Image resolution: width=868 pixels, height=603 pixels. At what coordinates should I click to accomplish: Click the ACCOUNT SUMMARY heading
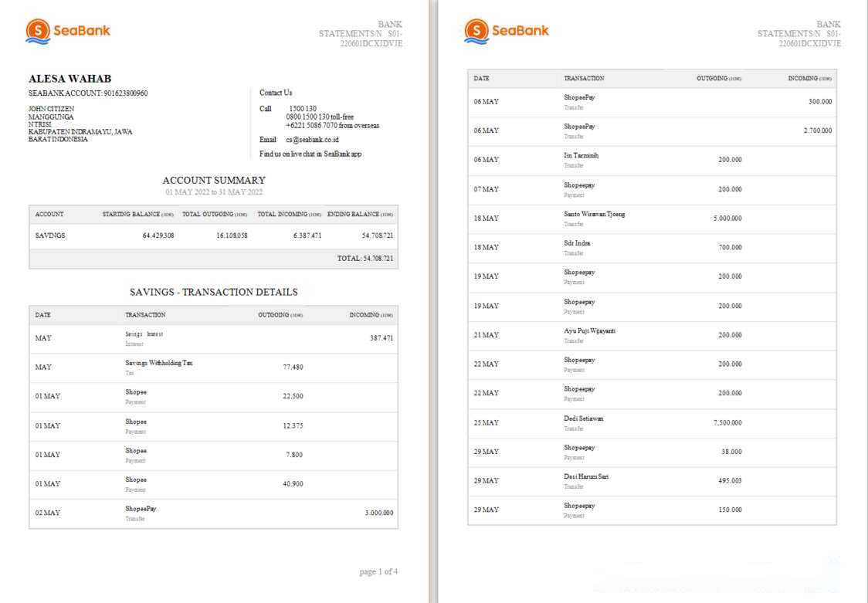pos(214,180)
